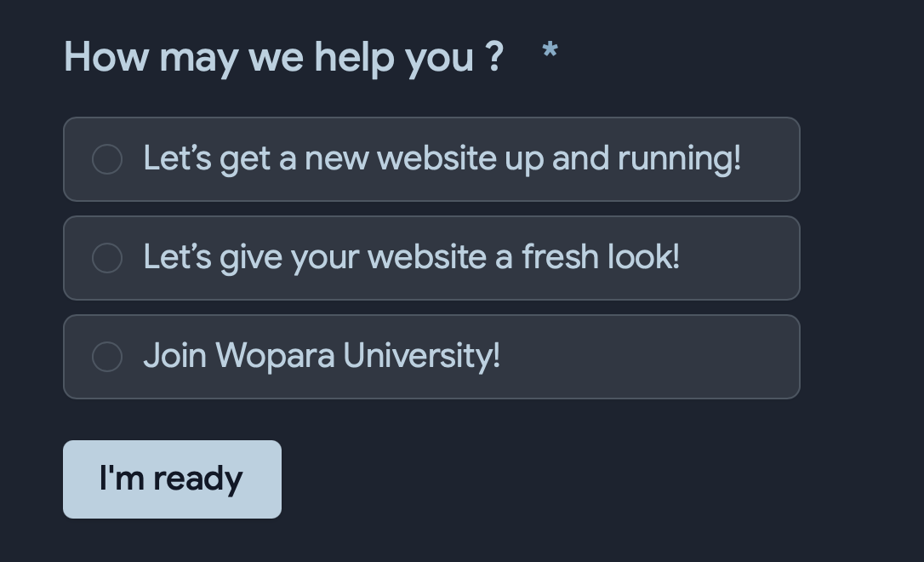Screen dimensions: 924x562
Task: Pick the Join Wopara University radio button
Action: pos(107,357)
